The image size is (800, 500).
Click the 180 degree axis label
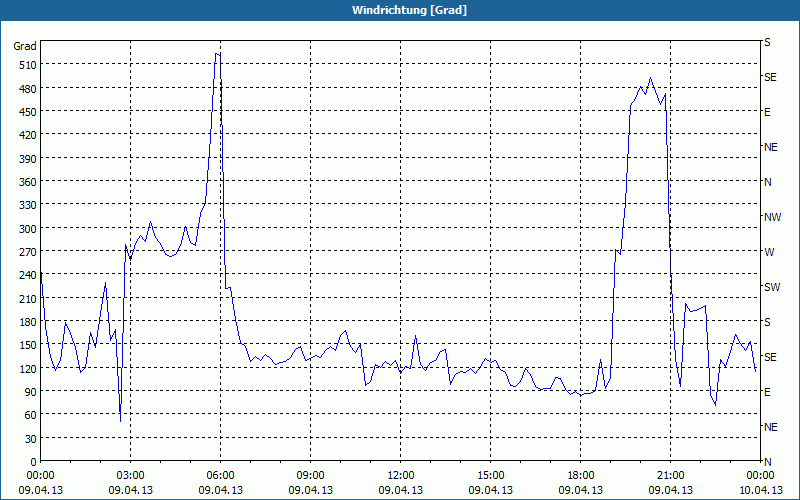pos(28,322)
